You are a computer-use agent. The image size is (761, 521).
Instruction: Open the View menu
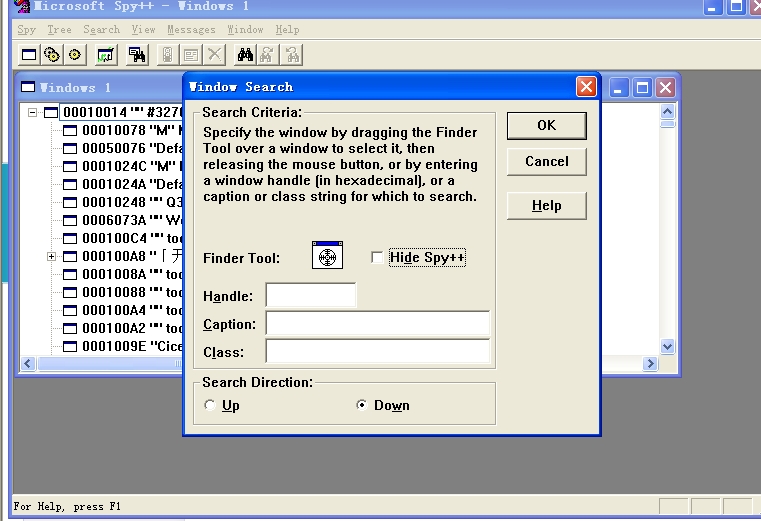tap(143, 30)
